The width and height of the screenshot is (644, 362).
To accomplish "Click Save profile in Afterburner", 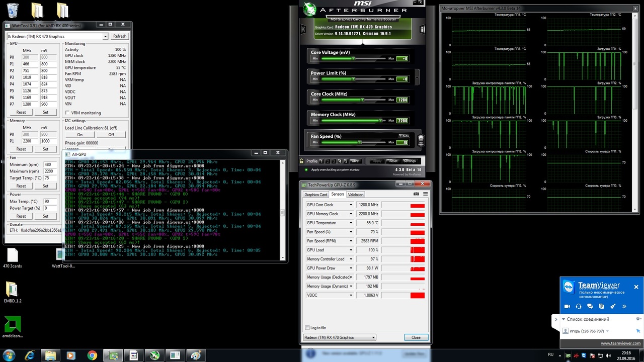I will (x=355, y=161).
